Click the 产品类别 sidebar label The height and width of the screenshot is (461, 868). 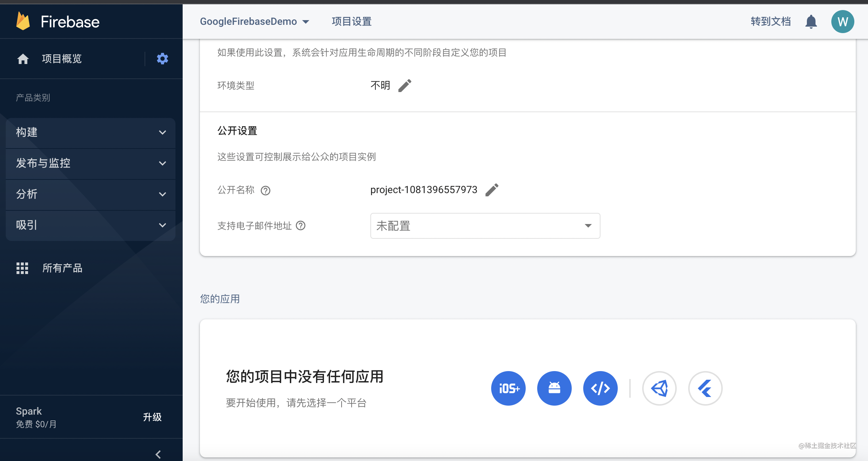point(33,98)
